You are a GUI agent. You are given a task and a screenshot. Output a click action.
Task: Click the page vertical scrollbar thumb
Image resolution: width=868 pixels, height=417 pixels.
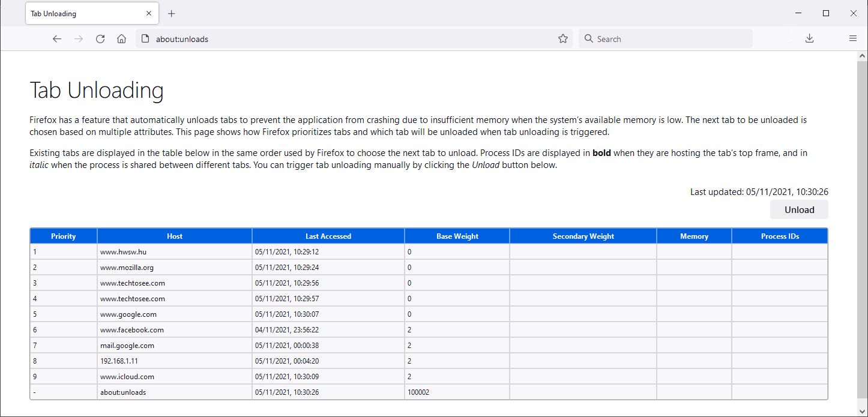tap(863, 230)
